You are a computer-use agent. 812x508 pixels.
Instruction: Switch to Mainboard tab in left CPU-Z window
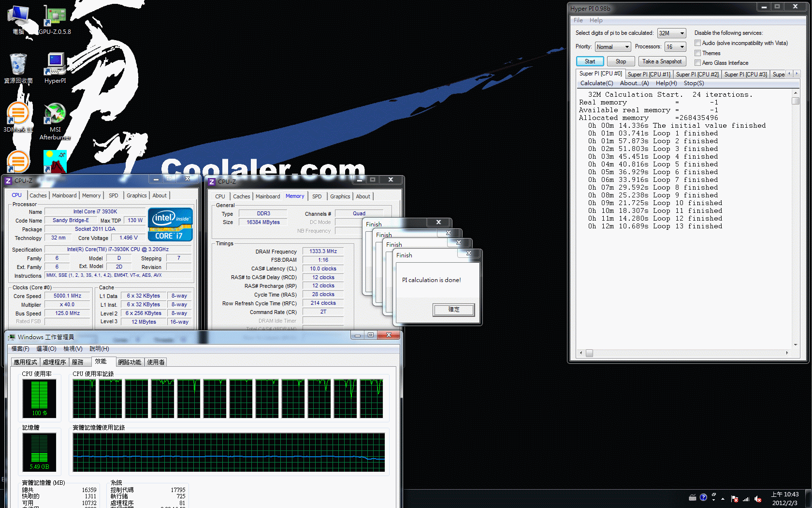coord(64,195)
